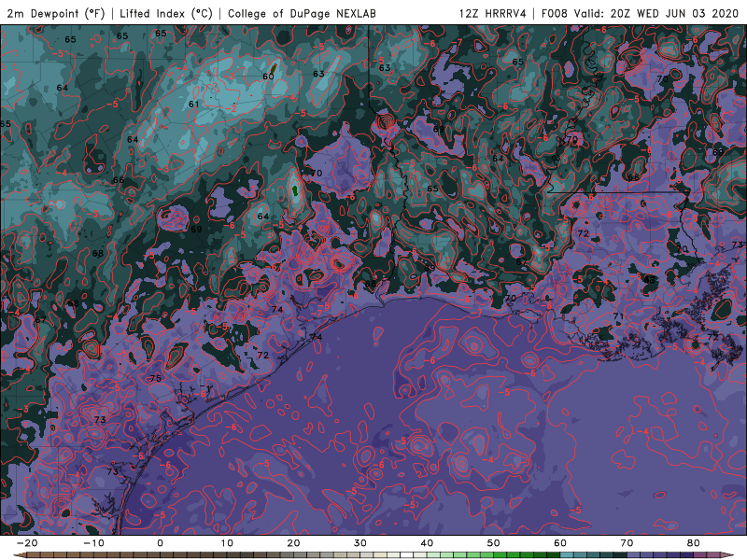Click the '10' color bar label
This screenshot has width=747, height=560.
(227, 543)
